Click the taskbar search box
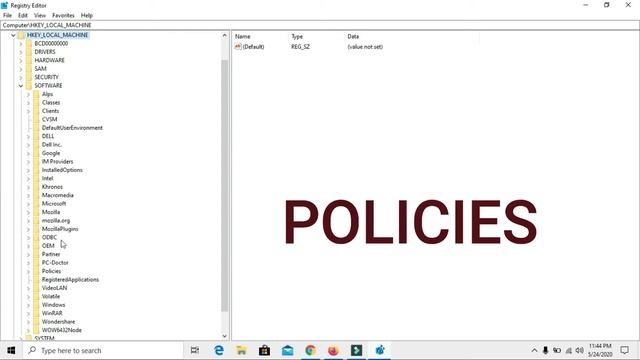640x360 pixels. pos(103,351)
